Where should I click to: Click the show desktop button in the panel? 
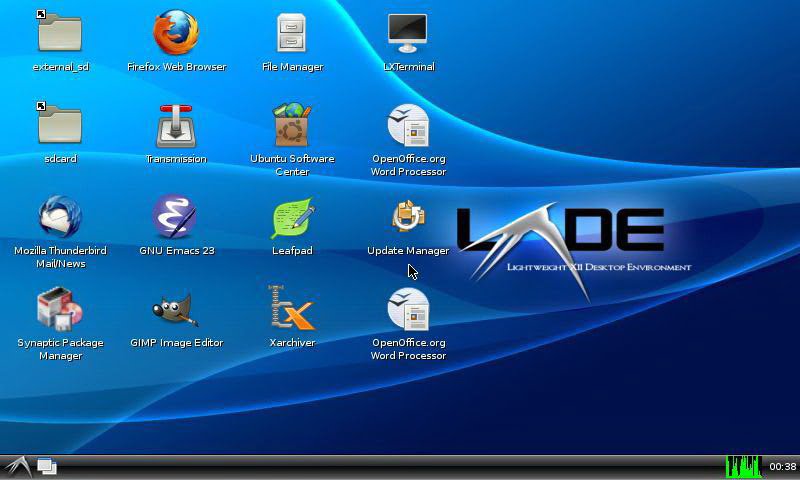point(46,467)
